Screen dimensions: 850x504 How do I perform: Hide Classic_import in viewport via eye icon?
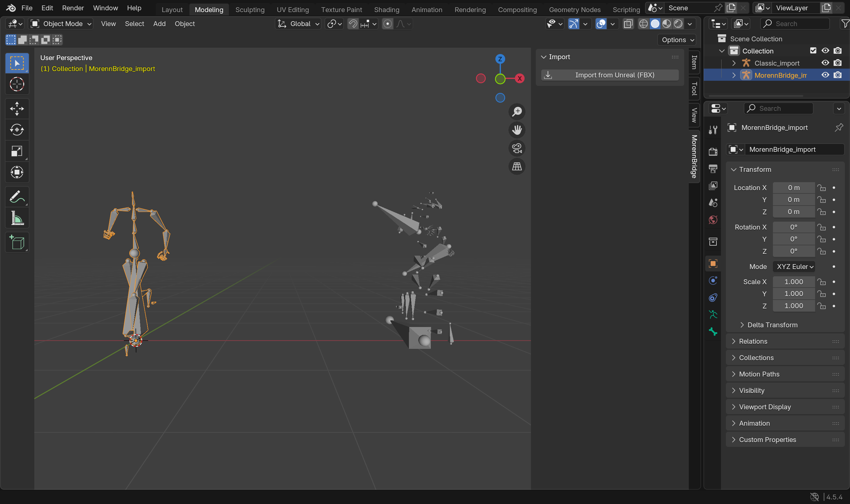coord(825,63)
